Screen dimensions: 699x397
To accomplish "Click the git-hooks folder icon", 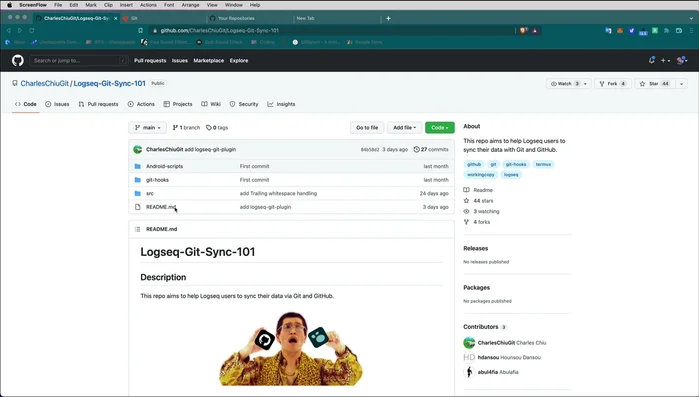I will click(138, 180).
